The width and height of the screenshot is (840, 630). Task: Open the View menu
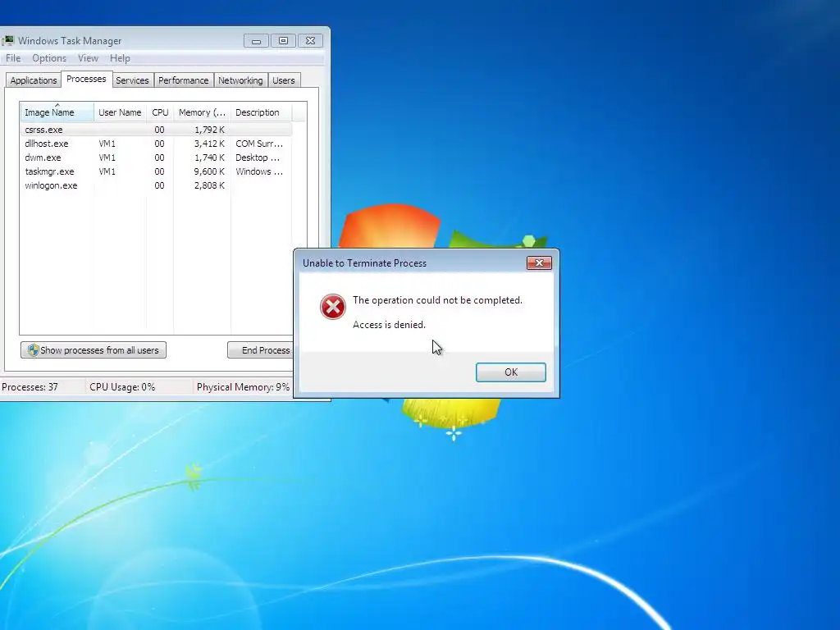(88, 58)
